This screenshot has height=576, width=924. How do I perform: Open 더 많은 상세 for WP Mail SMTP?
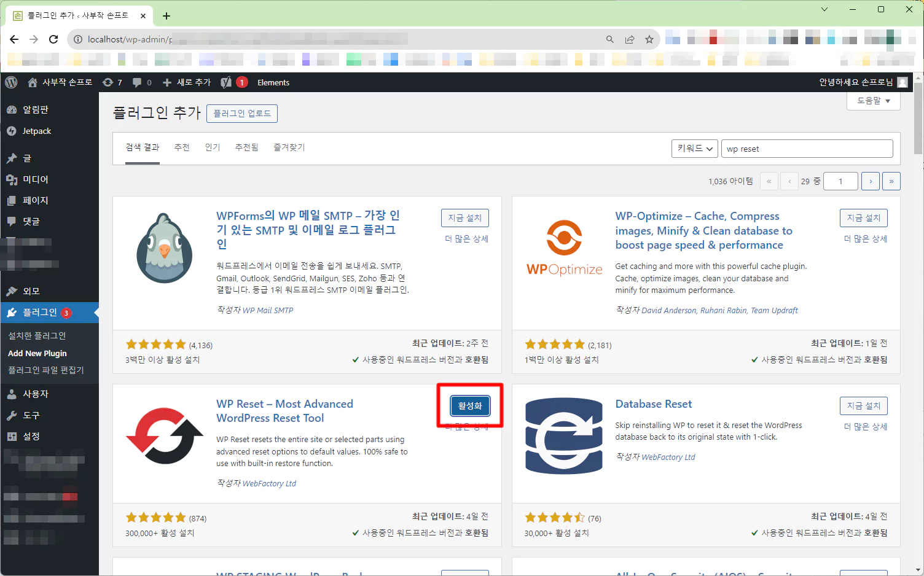tap(467, 239)
